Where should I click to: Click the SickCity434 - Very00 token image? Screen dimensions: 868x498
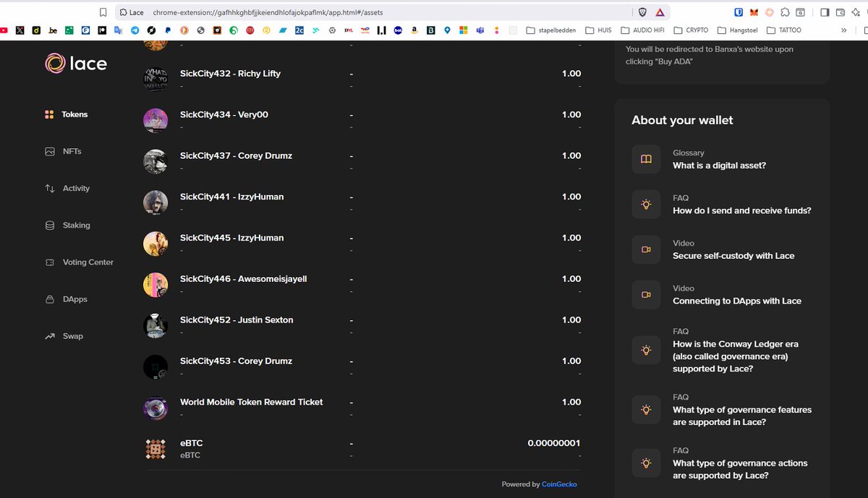[x=156, y=120]
